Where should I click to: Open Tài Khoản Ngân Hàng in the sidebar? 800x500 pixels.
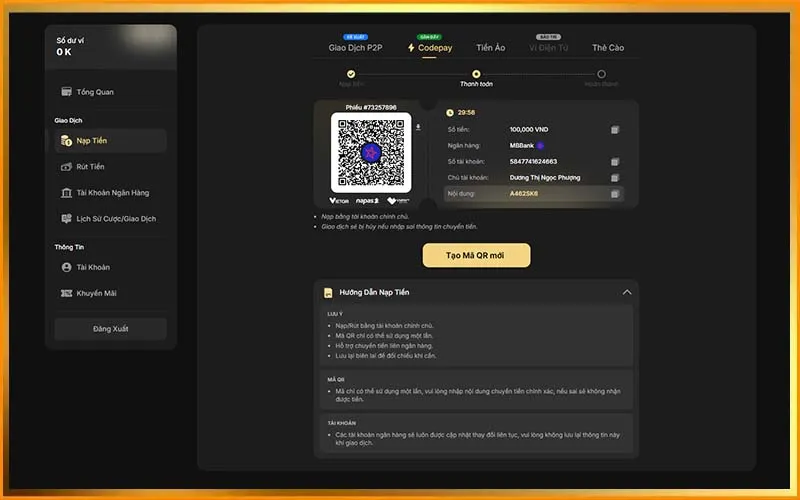[110, 193]
